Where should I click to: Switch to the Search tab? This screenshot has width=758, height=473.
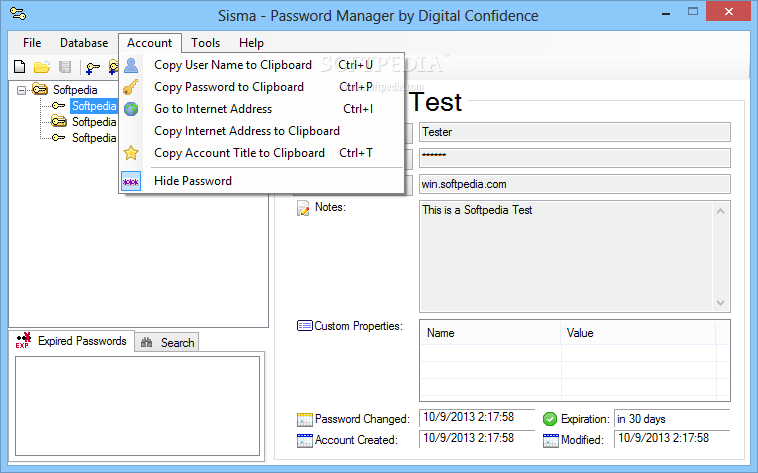[x=167, y=342]
